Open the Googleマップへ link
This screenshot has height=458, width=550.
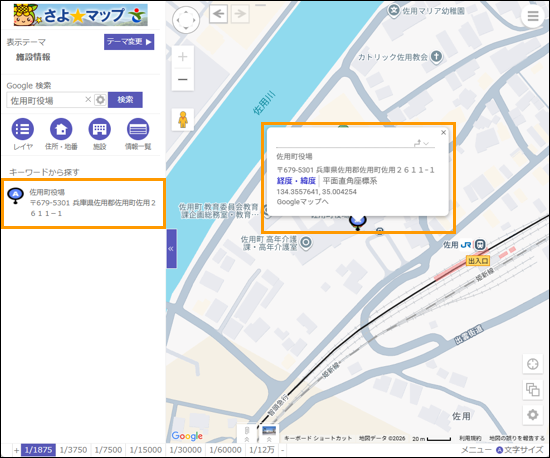point(302,202)
